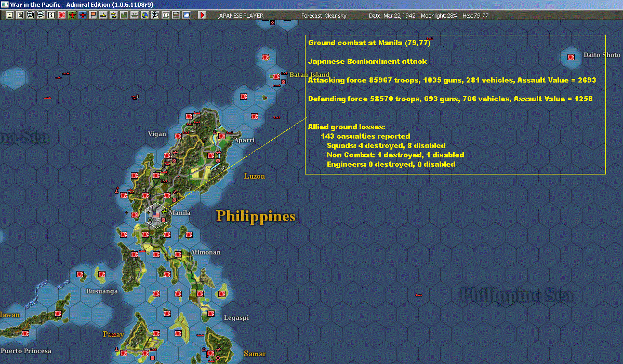
Task: Click the red play arrow to end turn
Action: [202, 15]
